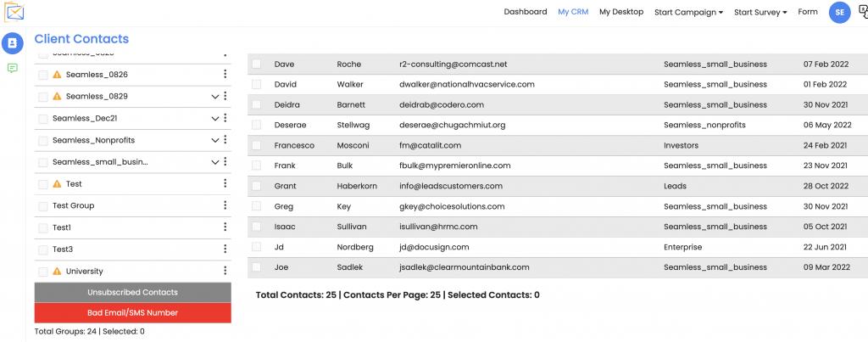Open the Start Survey dropdown

tap(760, 12)
